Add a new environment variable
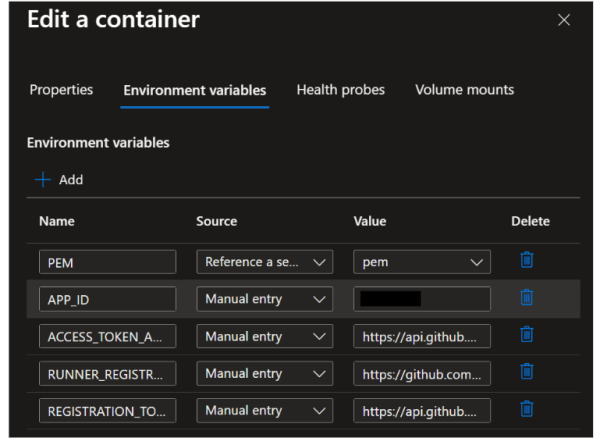Screen dimensions: 600x445 click(59, 180)
